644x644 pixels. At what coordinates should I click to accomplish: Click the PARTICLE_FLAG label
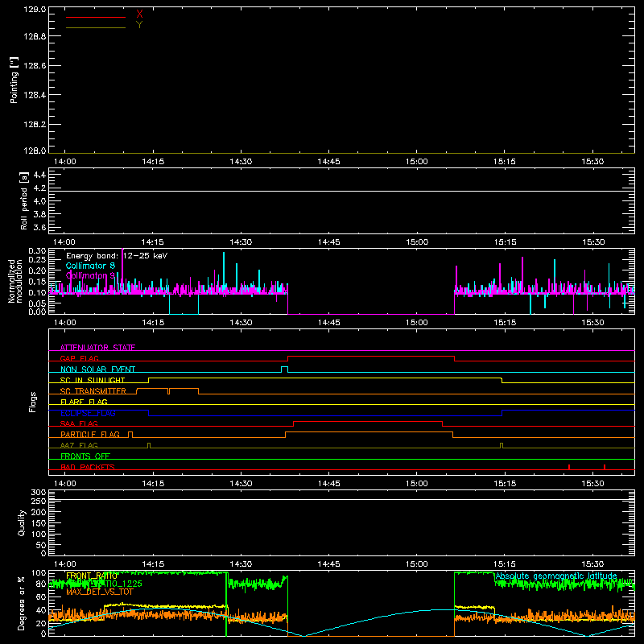point(90,435)
